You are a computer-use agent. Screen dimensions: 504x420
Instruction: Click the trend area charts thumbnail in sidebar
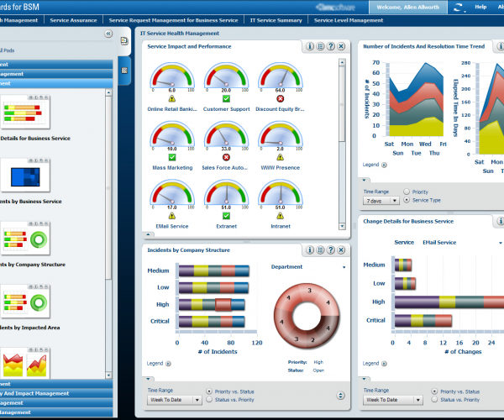click(x=26, y=363)
